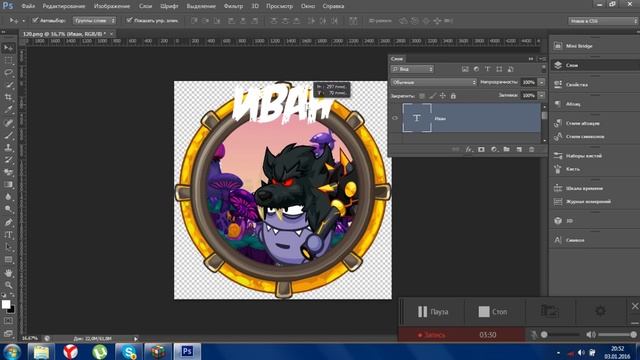The width and height of the screenshot is (640, 360).
Task: Click the Иван layer thumbnail
Action: pos(417,118)
